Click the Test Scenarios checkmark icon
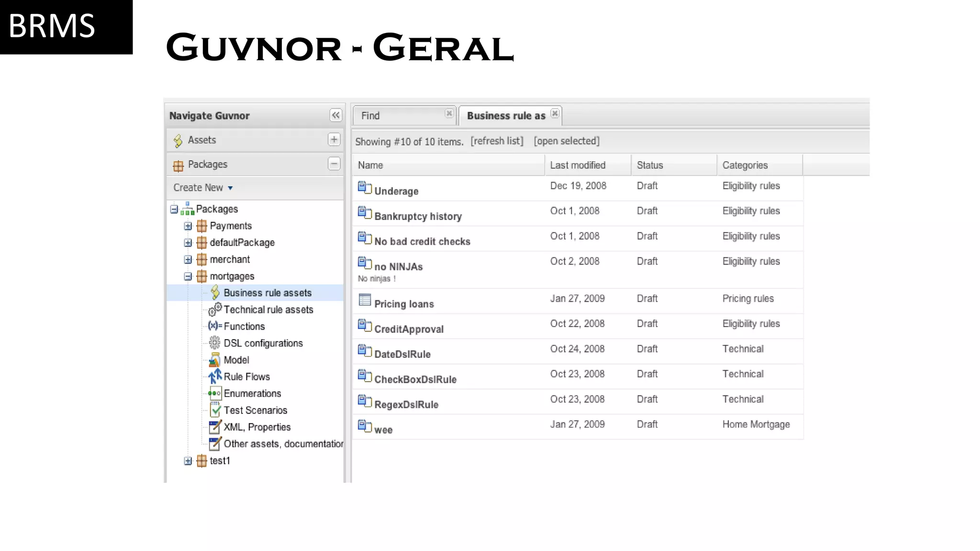Image resolution: width=980 pixels, height=551 pixels. pos(215,409)
